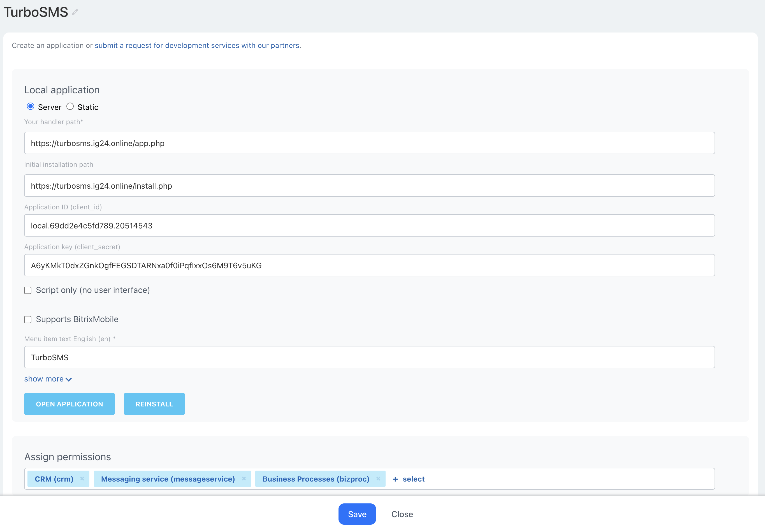Click the Close button
The width and height of the screenshot is (765, 532).
[x=402, y=514]
